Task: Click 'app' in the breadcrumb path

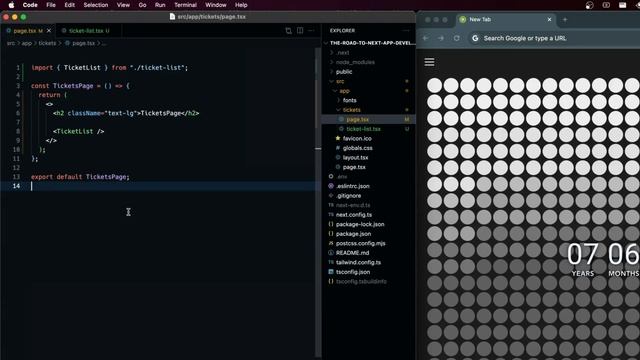Action: [x=27, y=43]
